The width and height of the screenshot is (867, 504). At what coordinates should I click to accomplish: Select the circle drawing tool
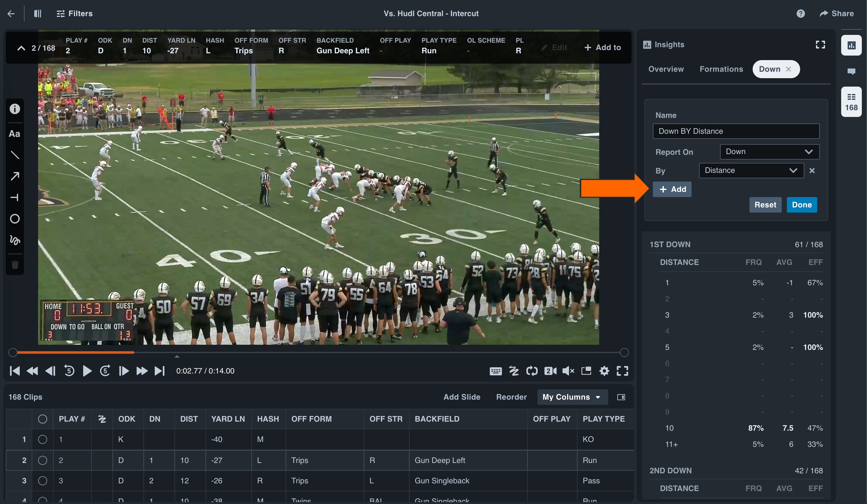(x=15, y=219)
